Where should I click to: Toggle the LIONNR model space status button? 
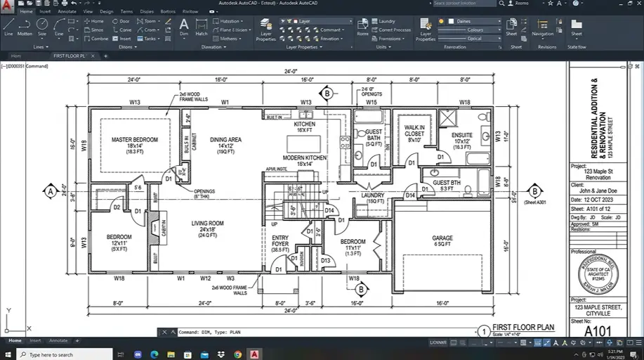[438, 342]
